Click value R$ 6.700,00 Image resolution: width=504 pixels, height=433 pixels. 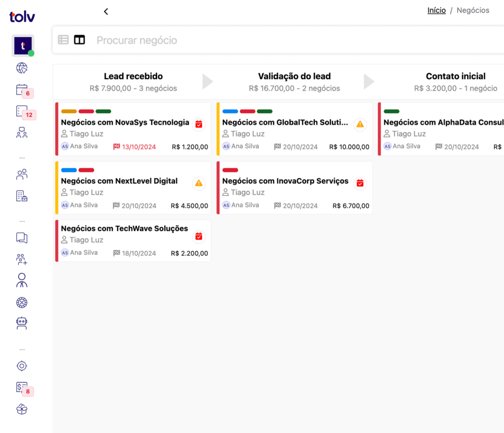(350, 206)
